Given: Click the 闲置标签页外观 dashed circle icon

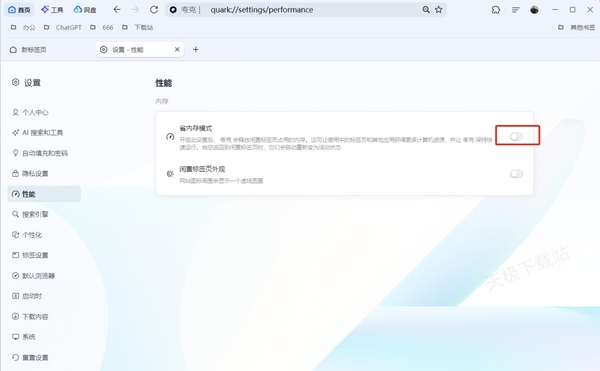Looking at the screenshot, I should point(170,174).
